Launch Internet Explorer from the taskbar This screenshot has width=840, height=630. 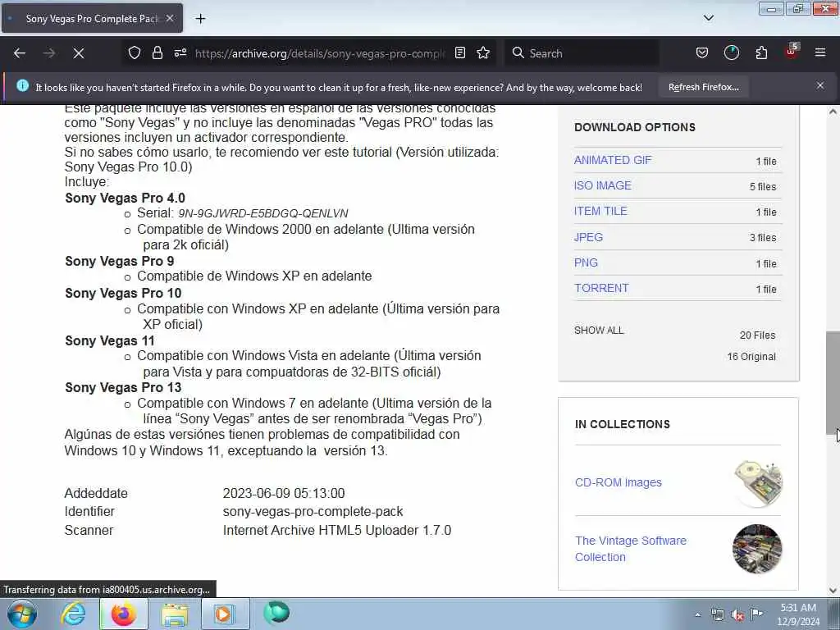point(73,614)
